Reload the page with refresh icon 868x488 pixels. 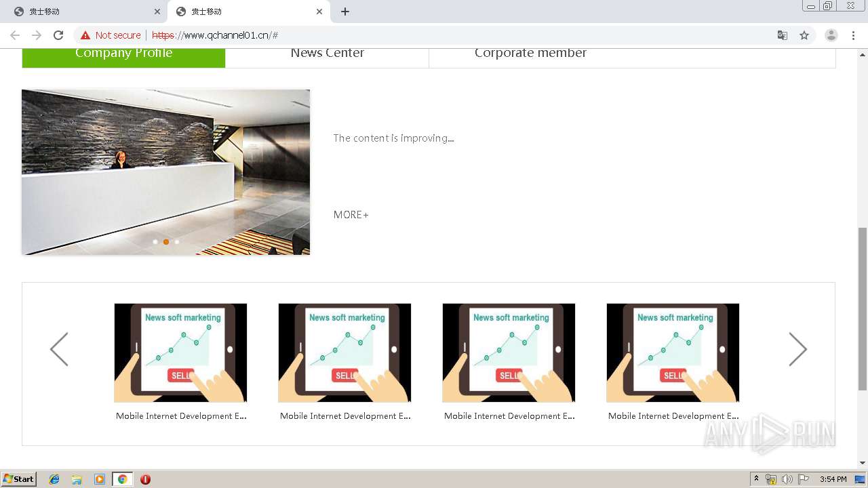(x=58, y=35)
